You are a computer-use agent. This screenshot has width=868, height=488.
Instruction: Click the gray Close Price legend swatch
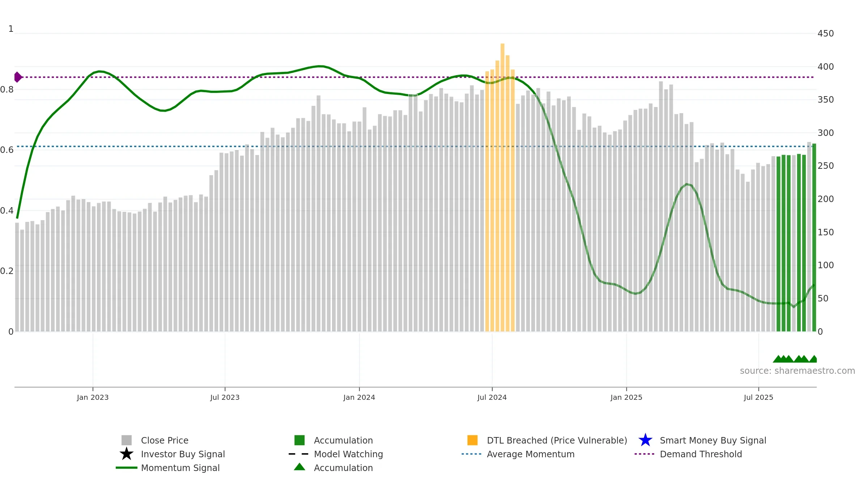[x=127, y=440]
